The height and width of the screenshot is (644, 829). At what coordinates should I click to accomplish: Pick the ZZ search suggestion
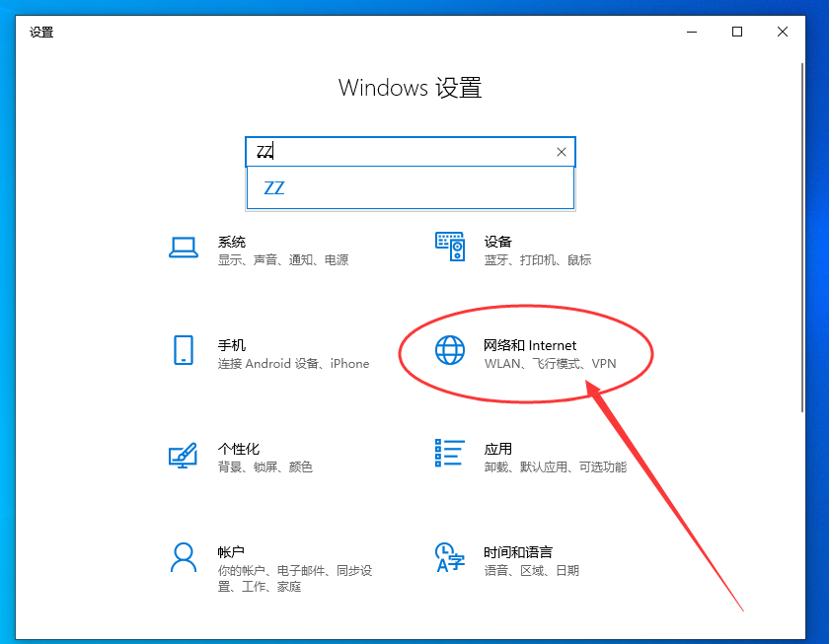[x=411, y=188]
